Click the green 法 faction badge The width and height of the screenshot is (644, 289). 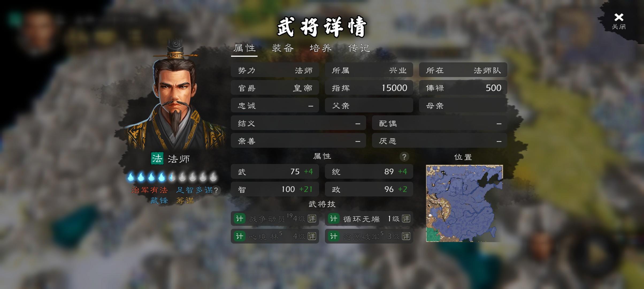[157, 158]
